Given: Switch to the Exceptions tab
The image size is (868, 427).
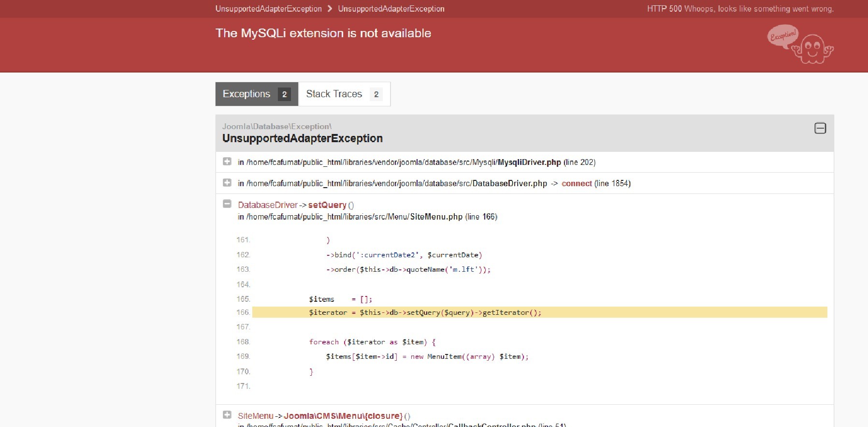Looking at the screenshot, I should pyautogui.click(x=246, y=94).
